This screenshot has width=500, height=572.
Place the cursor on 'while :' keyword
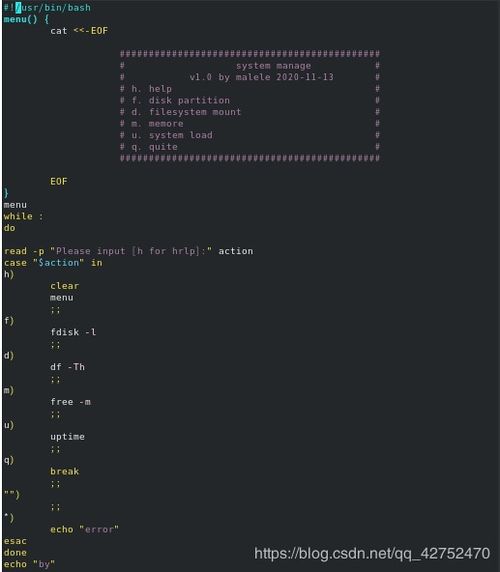tap(23, 216)
